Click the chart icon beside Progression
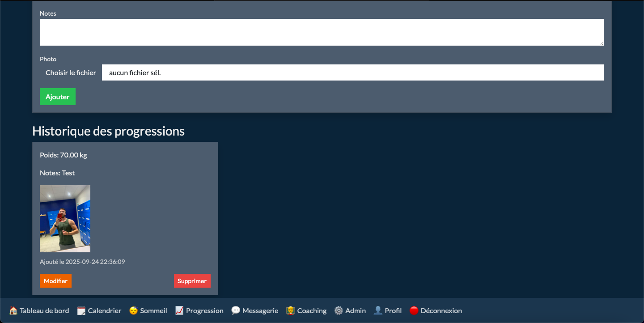Image resolution: width=644 pixels, height=323 pixels. pyautogui.click(x=179, y=310)
